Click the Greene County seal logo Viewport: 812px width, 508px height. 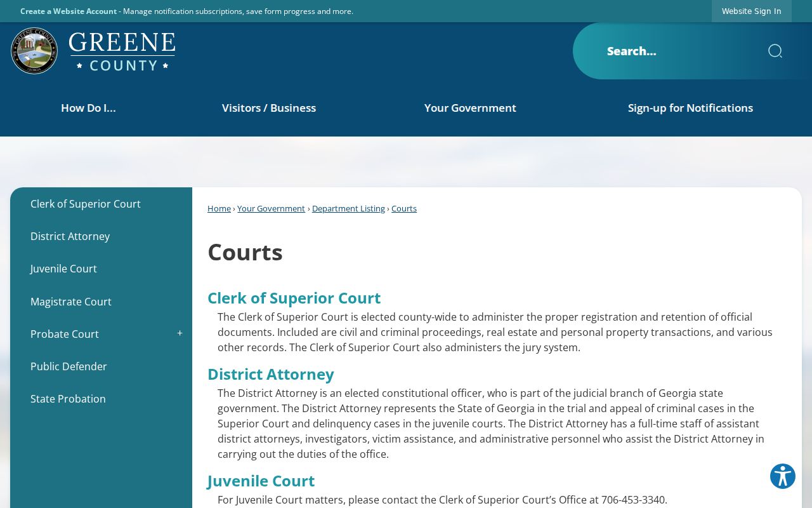(x=34, y=51)
